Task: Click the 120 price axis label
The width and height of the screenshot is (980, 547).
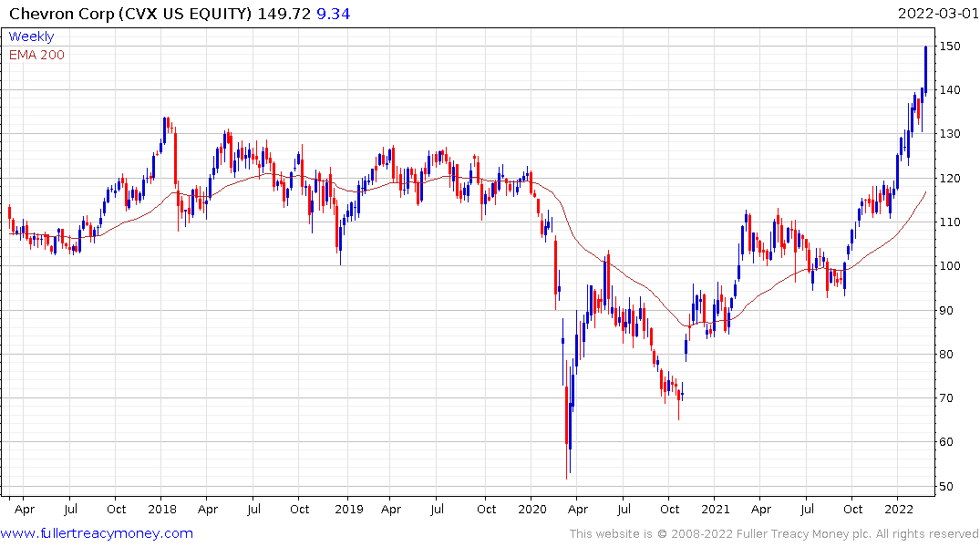Action: [x=950, y=178]
